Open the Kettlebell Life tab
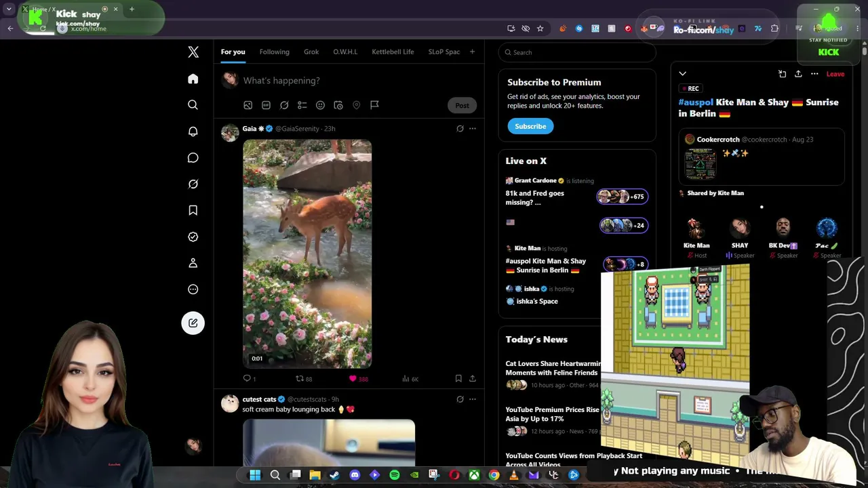The width and height of the screenshot is (868, 488). click(x=393, y=52)
